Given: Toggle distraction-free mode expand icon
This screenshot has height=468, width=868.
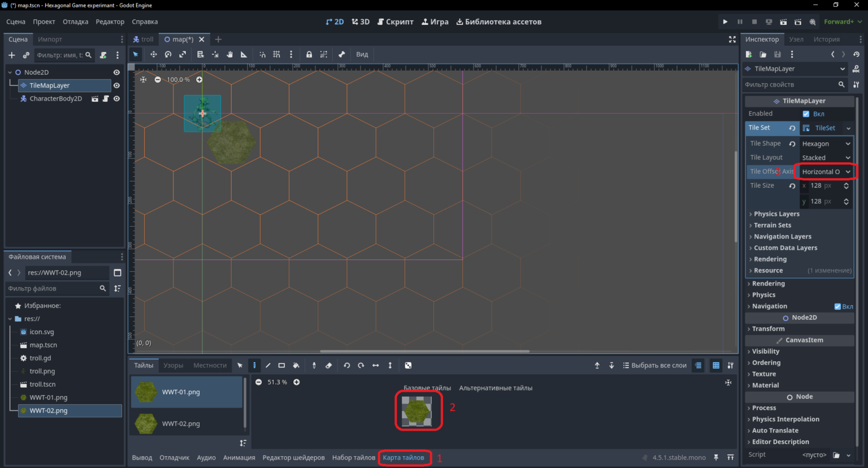Looking at the screenshot, I should click(x=732, y=39).
